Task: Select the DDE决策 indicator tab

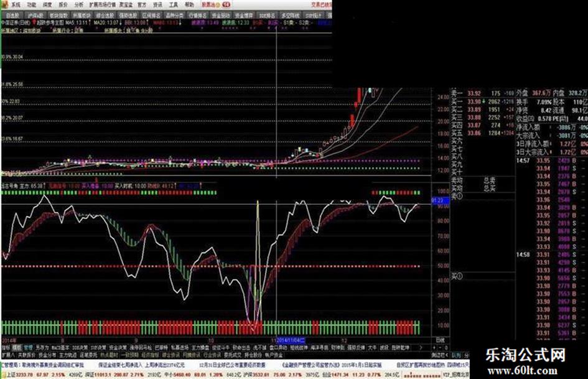Action: tap(80, 348)
